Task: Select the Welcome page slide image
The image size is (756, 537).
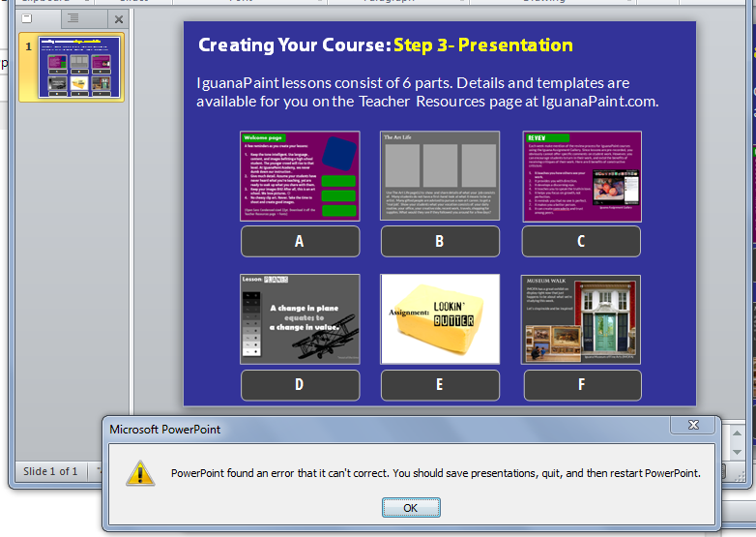Action: (x=300, y=176)
